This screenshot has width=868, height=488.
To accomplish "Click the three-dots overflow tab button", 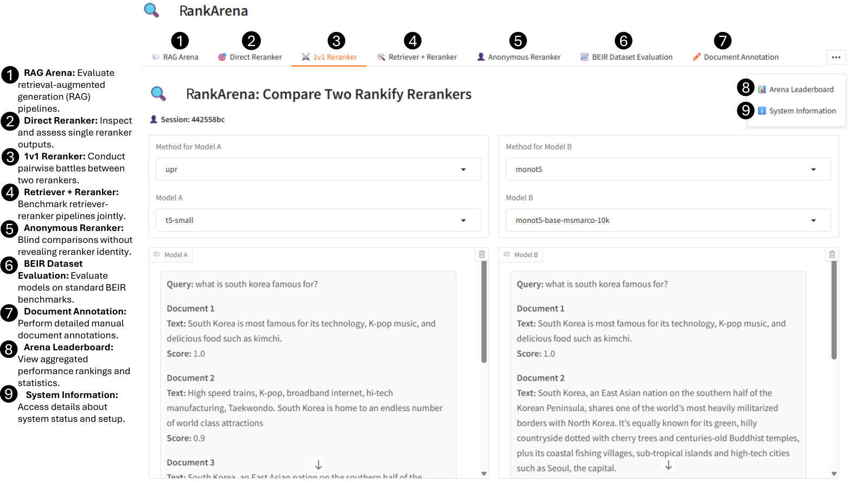I will [x=836, y=57].
